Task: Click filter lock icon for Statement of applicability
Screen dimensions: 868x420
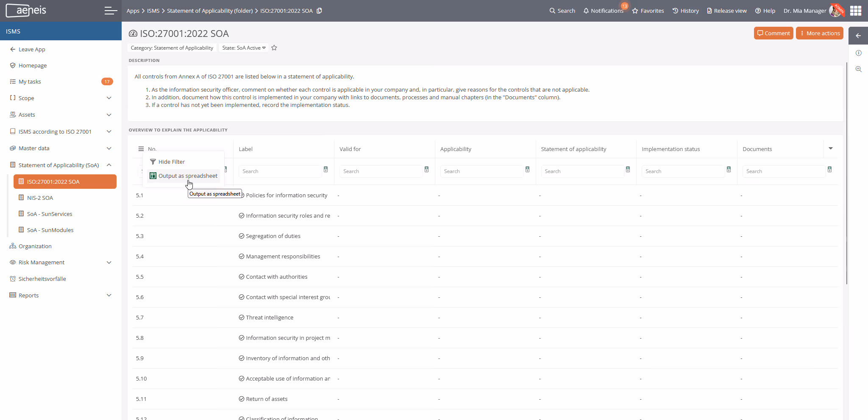Action: point(628,169)
